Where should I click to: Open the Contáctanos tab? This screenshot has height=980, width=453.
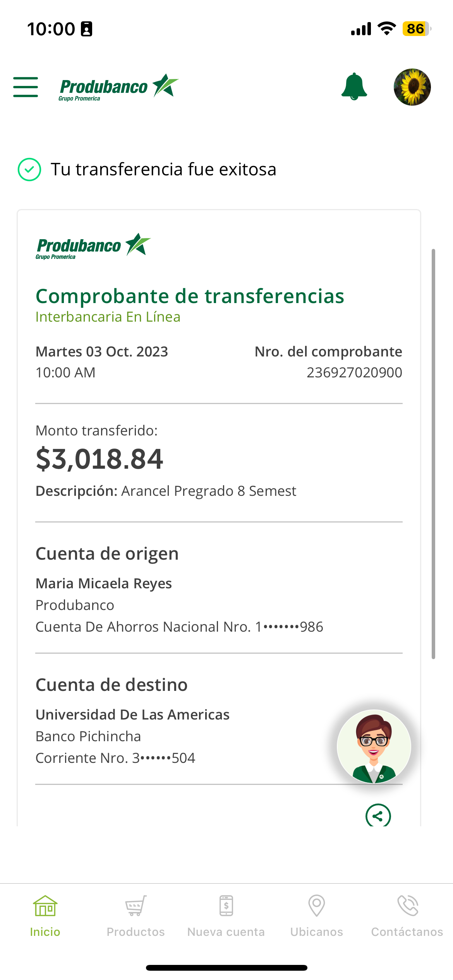click(x=407, y=916)
